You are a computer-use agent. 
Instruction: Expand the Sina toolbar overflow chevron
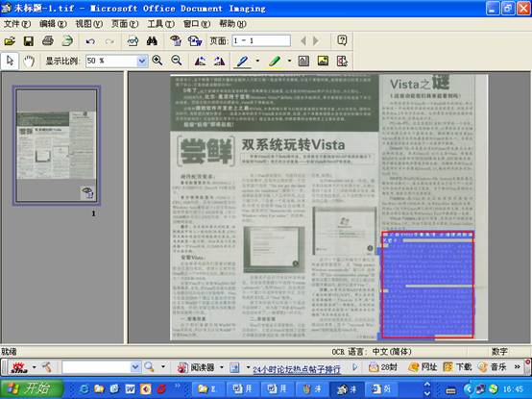point(517,366)
